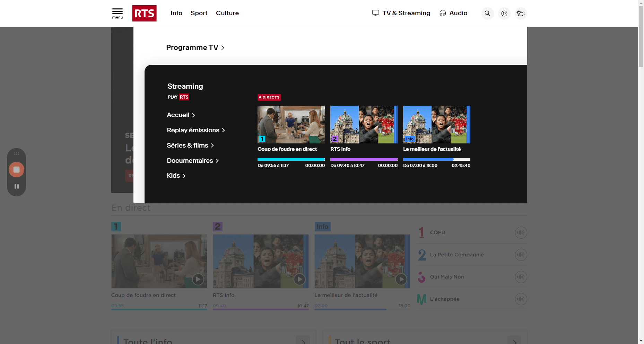Click the red DIRECTS badge
Image resolution: width=644 pixels, height=344 pixels.
pyautogui.click(x=269, y=97)
